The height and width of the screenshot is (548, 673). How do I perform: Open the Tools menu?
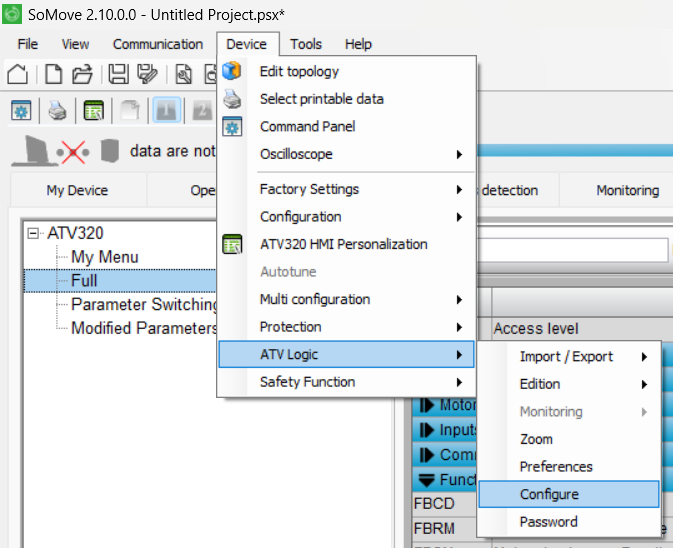pyautogui.click(x=306, y=44)
